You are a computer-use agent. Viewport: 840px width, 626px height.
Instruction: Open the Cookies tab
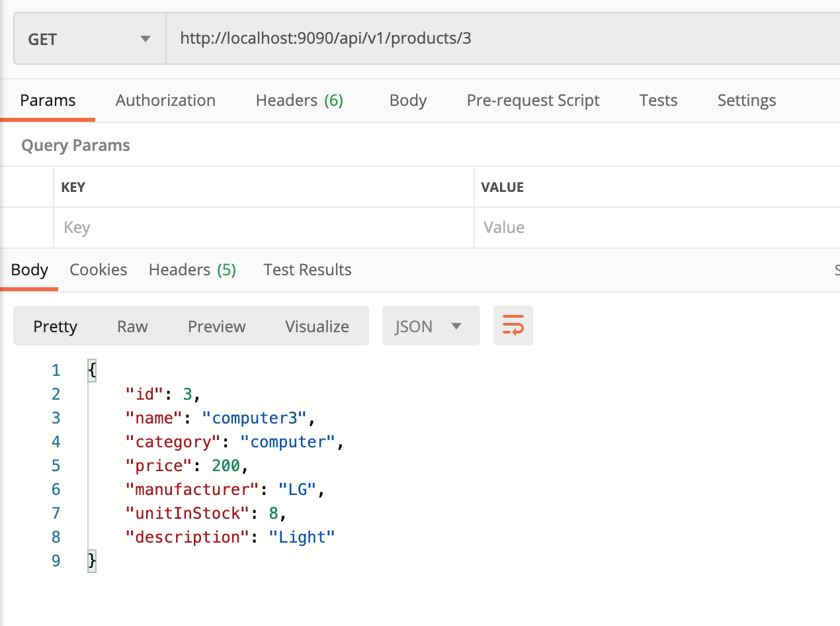click(99, 270)
